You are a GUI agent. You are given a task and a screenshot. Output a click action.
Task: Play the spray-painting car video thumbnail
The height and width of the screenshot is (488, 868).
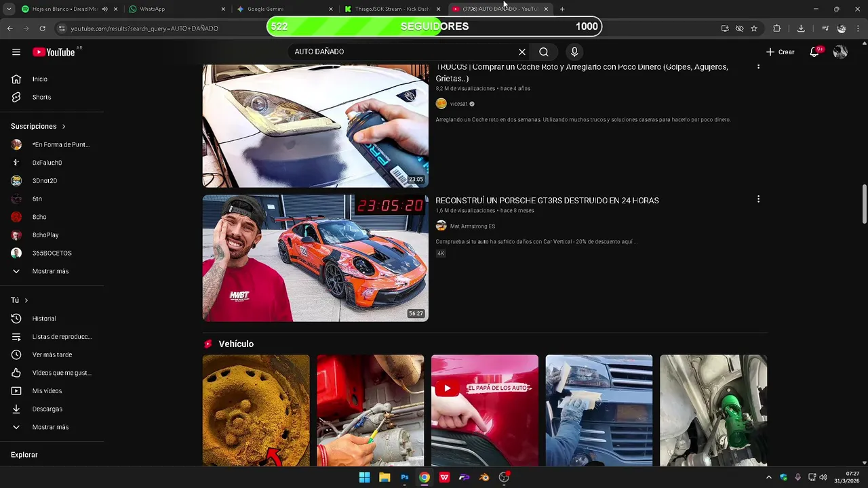pyautogui.click(x=315, y=125)
